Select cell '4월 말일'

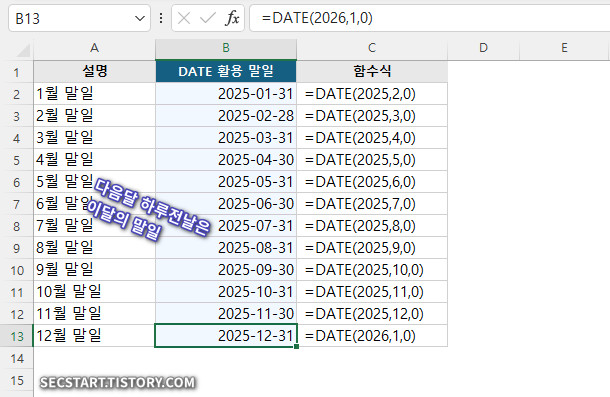pyautogui.click(x=95, y=160)
